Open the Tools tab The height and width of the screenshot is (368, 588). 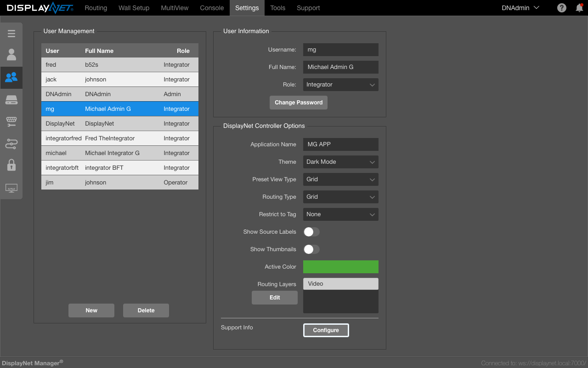click(x=278, y=8)
